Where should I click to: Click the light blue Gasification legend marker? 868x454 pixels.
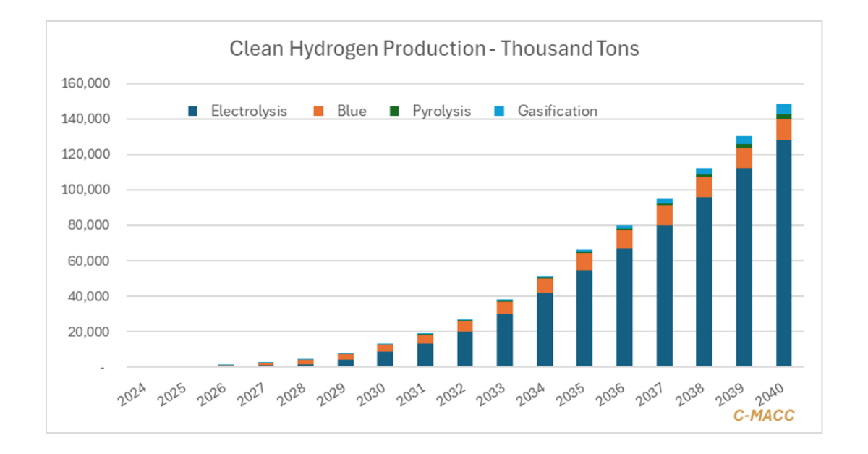(x=500, y=112)
